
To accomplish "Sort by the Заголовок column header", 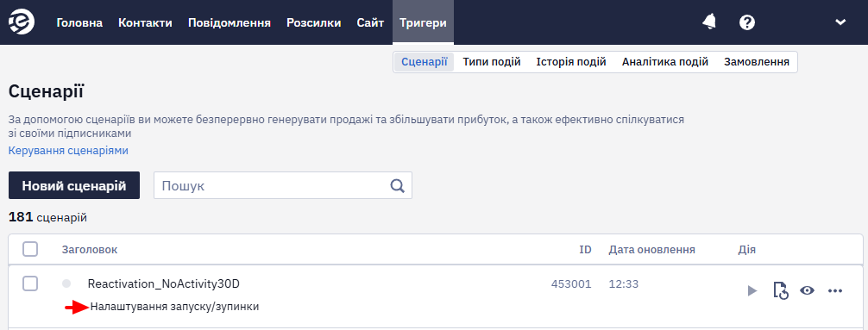I will pyautogui.click(x=90, y=250).
